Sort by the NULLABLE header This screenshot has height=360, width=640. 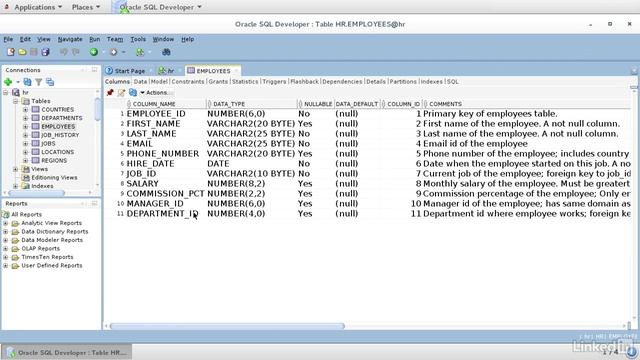318,104
